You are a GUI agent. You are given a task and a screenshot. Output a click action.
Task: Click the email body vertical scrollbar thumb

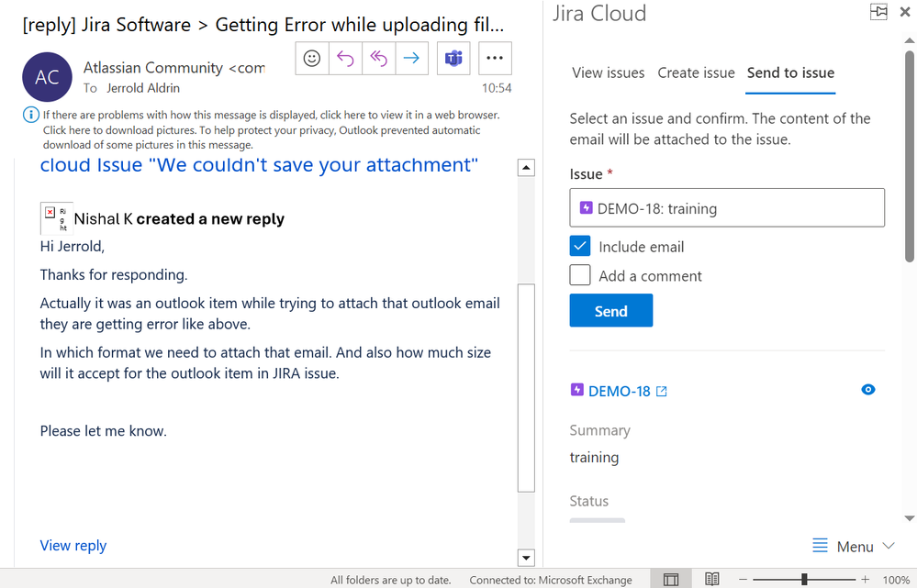point(526,388)
